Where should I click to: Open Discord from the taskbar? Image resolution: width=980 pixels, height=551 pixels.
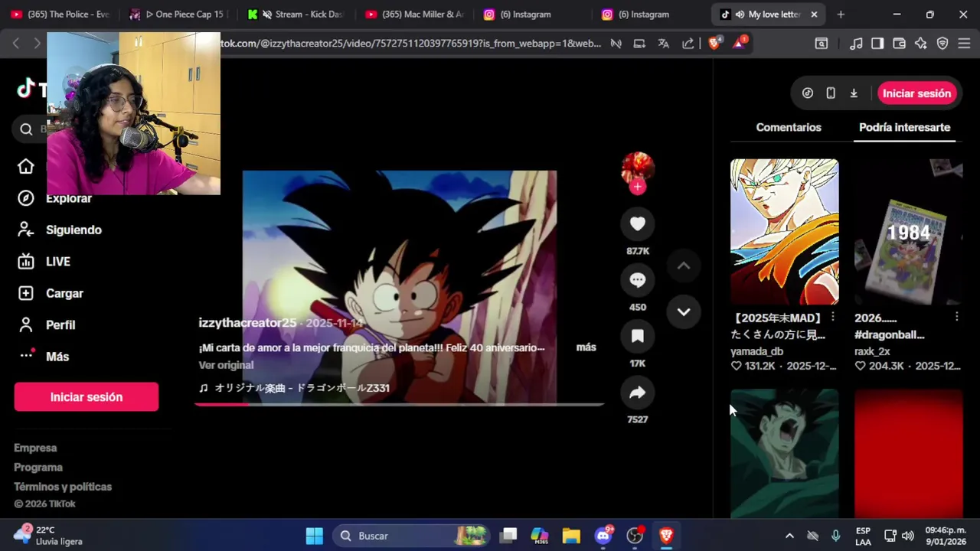pyautogui.click(x=603, y=536)
